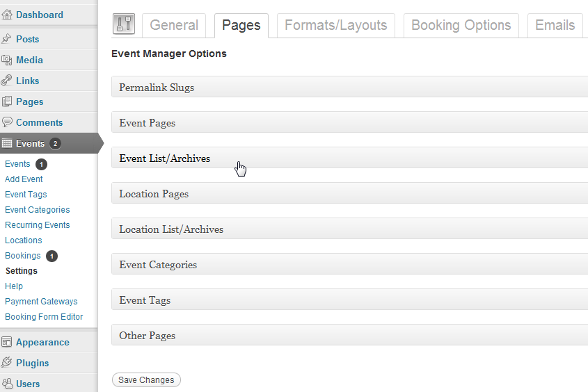The width and height of the screenshot is (588, 392).
Task: Click the Posts pushpin icon
Action: 6,38
